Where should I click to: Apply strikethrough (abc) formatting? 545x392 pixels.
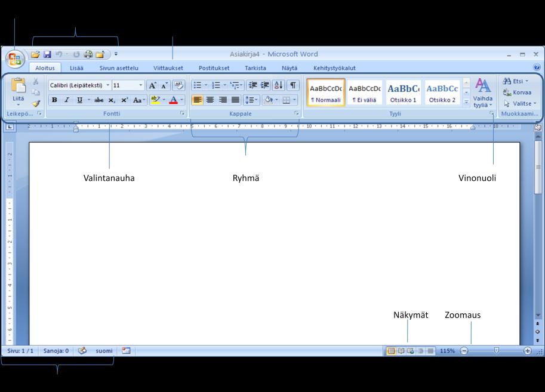coord(98,100)
